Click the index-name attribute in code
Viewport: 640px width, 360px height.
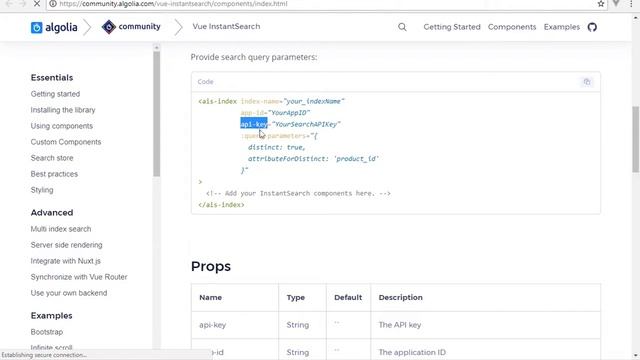click(x=260, y=101)
